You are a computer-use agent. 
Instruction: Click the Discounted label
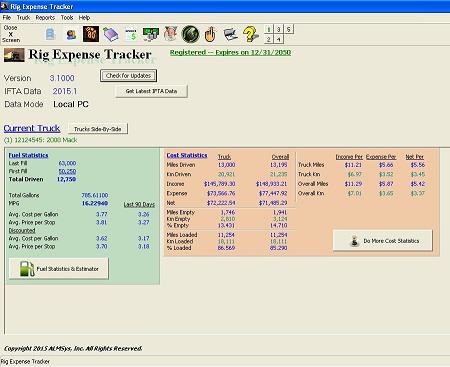[x=22, y=230]
